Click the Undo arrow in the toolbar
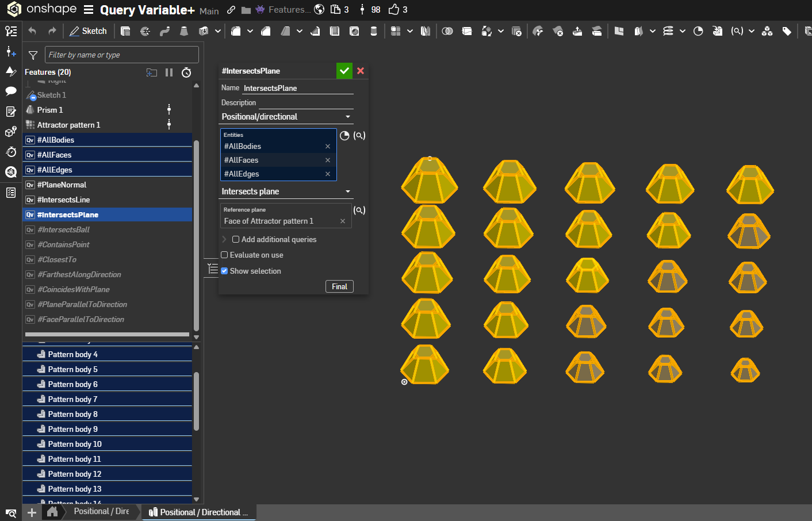 32,31
